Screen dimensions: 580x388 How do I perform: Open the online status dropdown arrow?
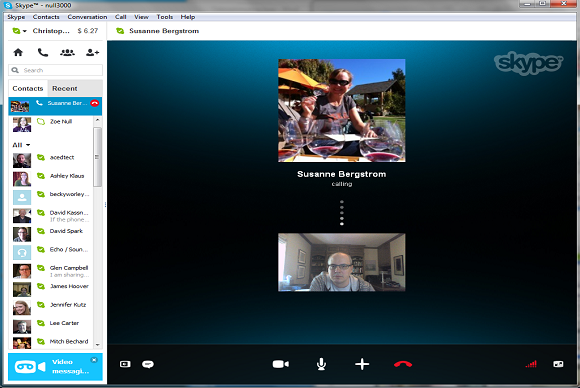click(24, 31)
